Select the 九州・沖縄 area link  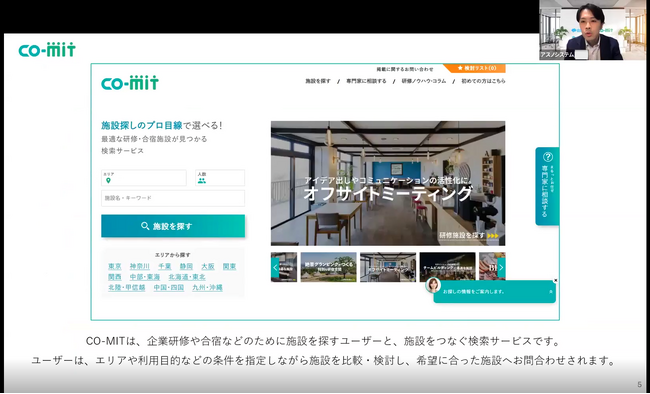tap(207, 287)
